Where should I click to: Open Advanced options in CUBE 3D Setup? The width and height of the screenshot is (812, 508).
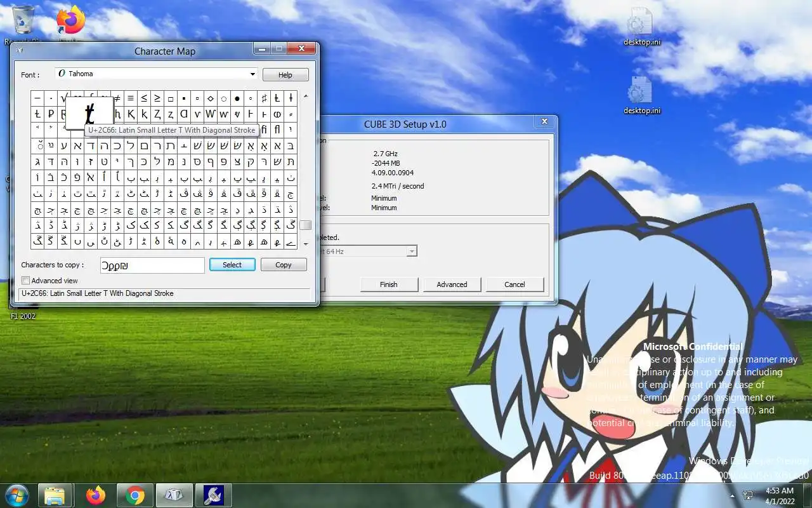452,284
